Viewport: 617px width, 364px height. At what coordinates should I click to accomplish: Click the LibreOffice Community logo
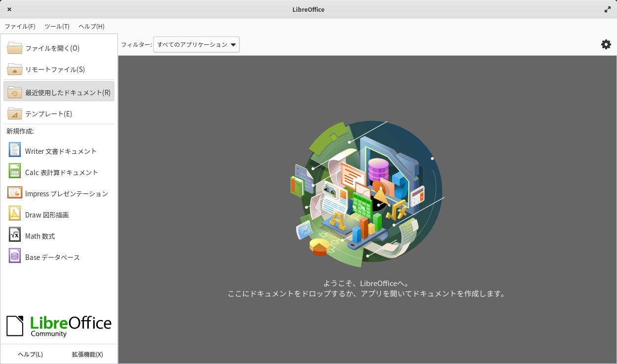tap(59, 326)
